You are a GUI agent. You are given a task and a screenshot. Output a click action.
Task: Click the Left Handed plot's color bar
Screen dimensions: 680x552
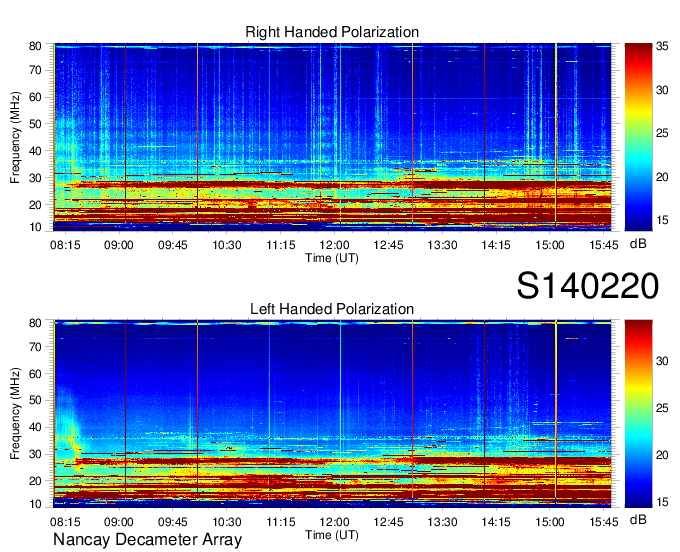(638, 414)
